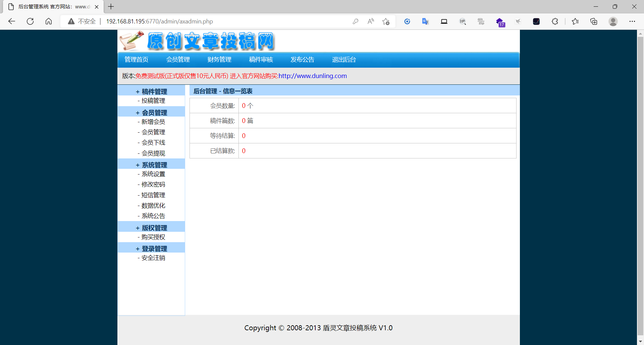Click the 等待结算 label
Screen dimensions: 644x345
pos(222,136)
